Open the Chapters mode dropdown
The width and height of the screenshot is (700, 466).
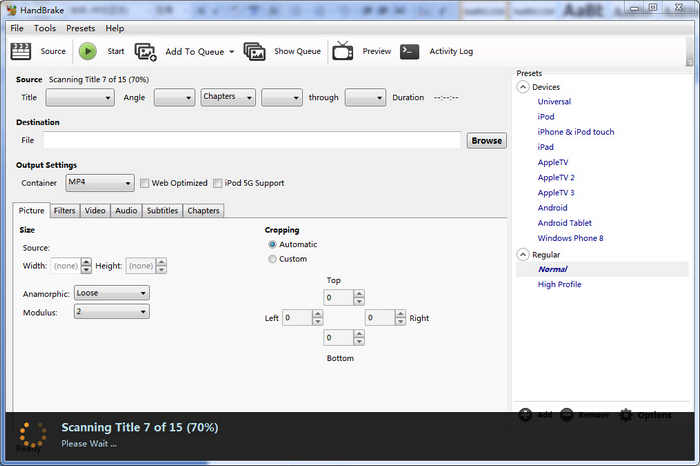pos(228,97)
